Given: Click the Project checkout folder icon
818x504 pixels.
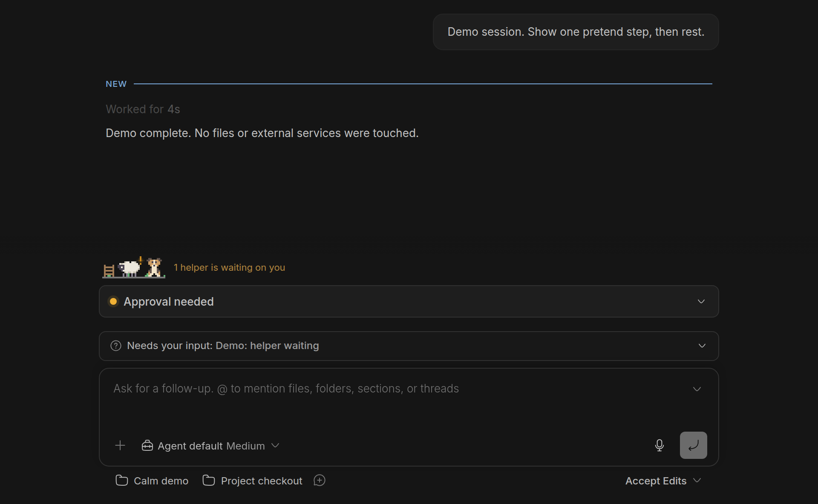Looking at the screenshot, I should point(209,481).
